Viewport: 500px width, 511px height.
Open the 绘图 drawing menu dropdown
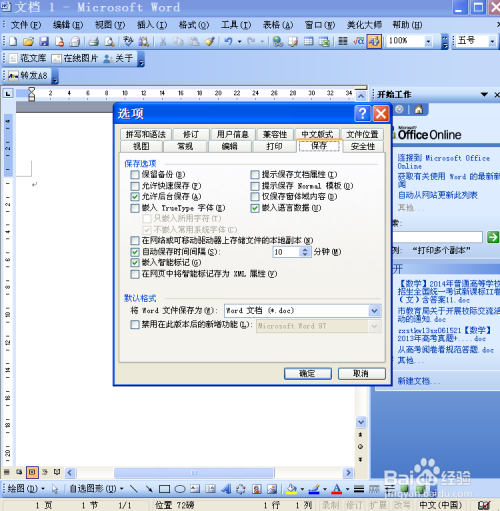pyautogui.click(x=26, y=489)
